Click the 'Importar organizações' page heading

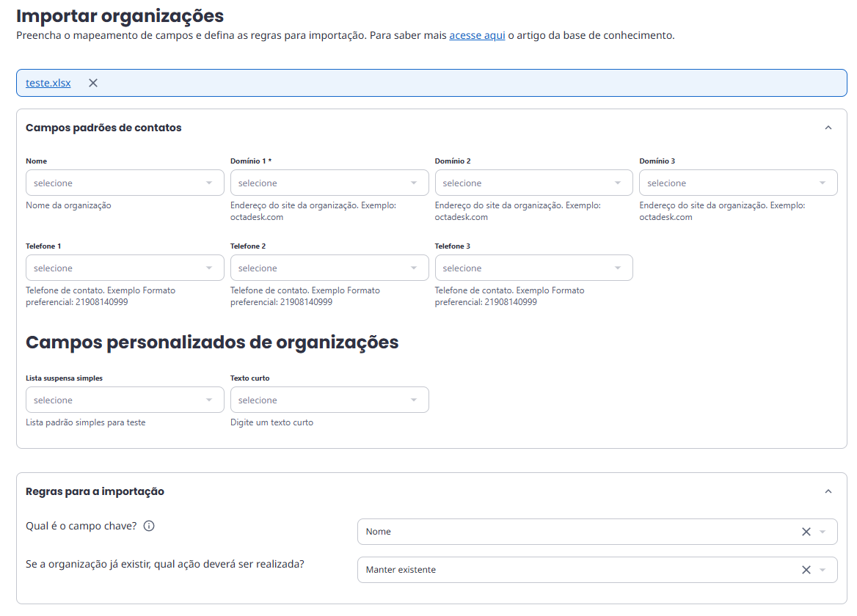(120, 16)
